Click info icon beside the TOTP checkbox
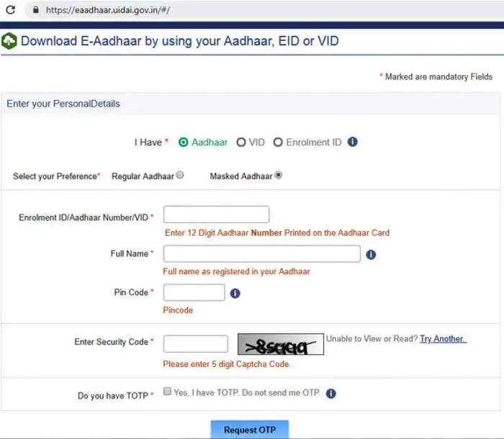The height and width of the screenshot is (439, 504). pyautogui.click(x=331, y=394)
